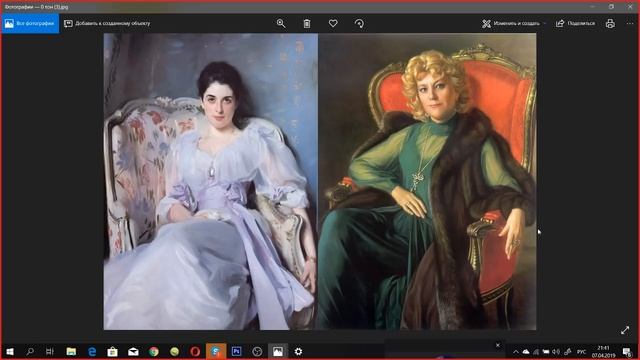Select the active Photos app taskbar icon

[x=278, y=351]
